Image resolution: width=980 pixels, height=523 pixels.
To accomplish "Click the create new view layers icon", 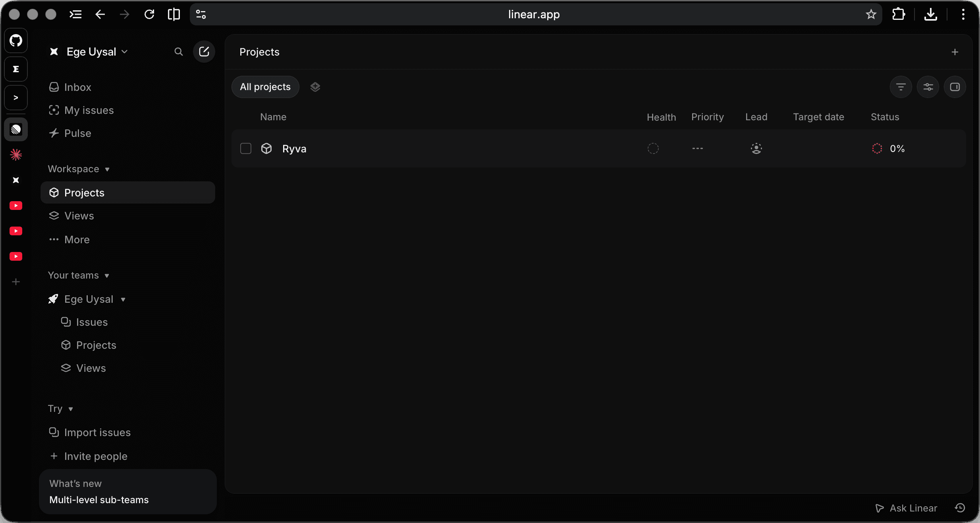I will point(315,87).
